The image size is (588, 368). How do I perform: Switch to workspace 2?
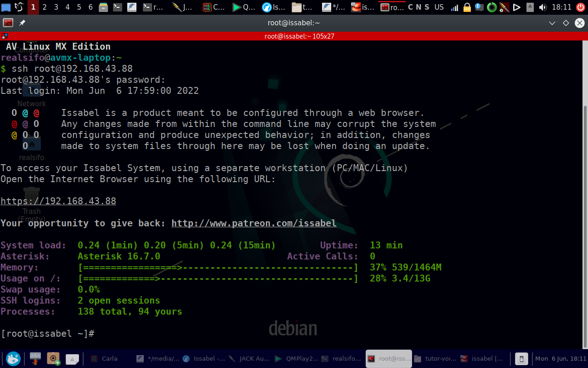(x=45, y=7)
